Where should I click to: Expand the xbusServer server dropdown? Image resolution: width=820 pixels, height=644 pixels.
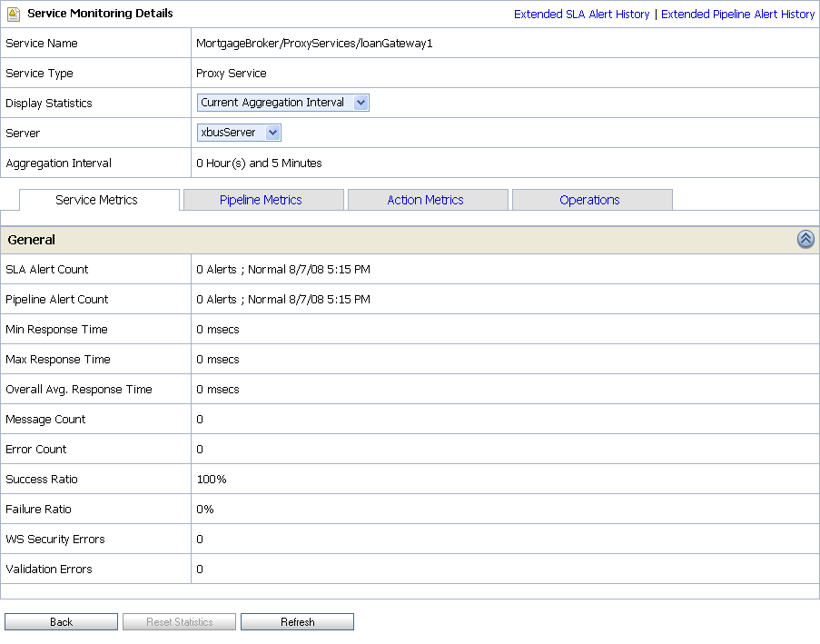click(x=239, y=133)
